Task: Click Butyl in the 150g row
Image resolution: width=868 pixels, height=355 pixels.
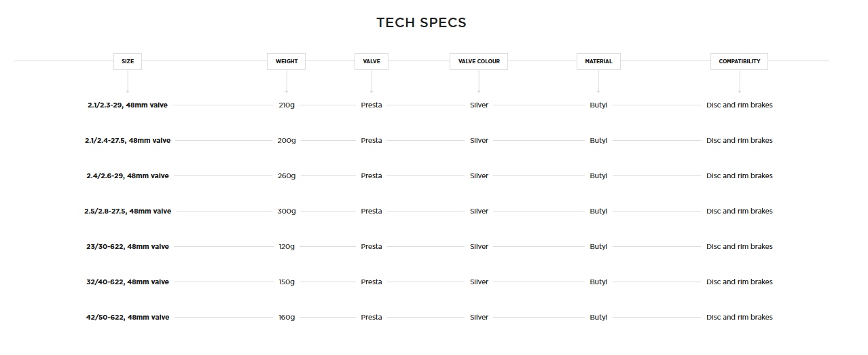Action: [598, 282]
